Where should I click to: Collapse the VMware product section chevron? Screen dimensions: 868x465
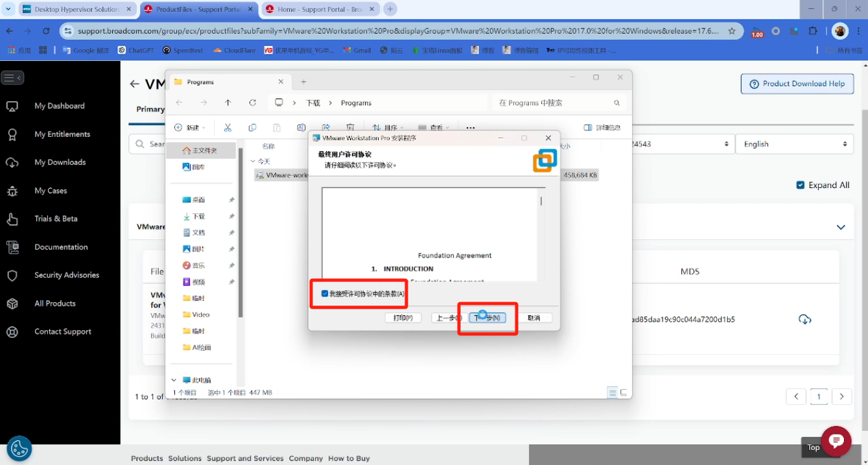[x=841, y=227]
